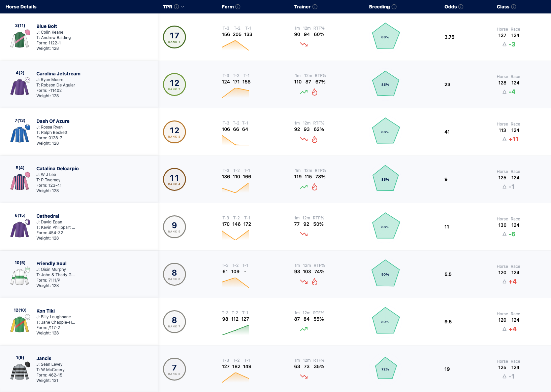This screenshot has height=392, width=551.
Task: Click the Odds column info icon
Action: pos(461,7)
